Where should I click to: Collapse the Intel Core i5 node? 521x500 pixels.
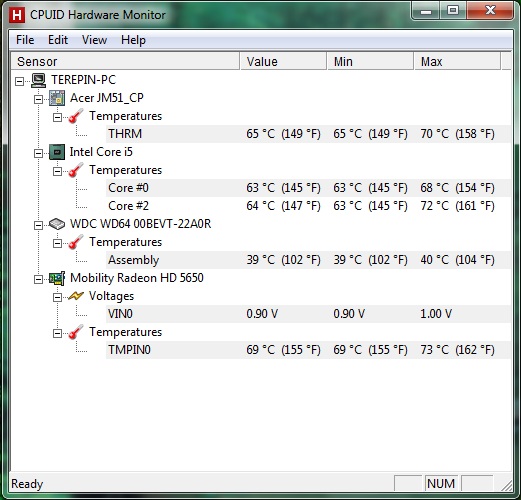pos(39,153)
